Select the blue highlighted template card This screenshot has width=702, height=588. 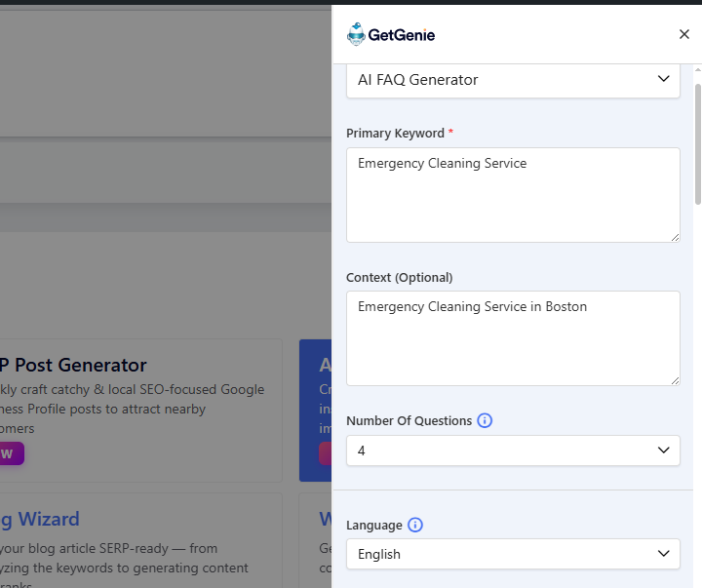(x=315, y=410)
